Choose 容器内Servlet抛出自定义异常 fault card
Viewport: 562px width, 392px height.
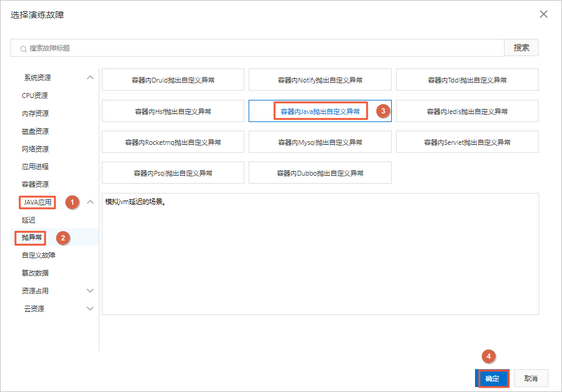click(x=467, y=142)
